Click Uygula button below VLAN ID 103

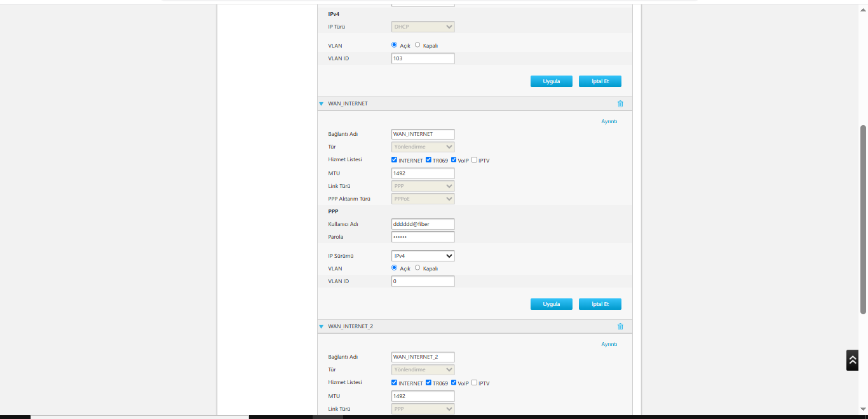(552, 81)
